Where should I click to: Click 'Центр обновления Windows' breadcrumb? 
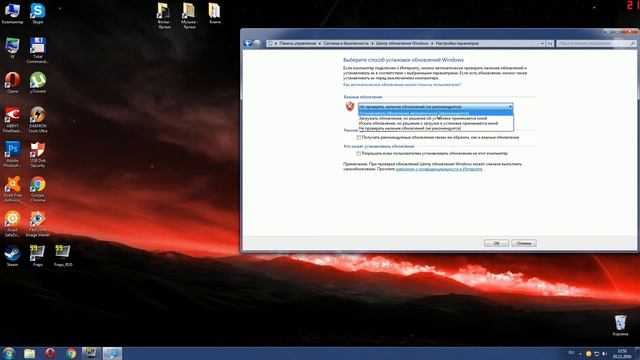(402, 43)
